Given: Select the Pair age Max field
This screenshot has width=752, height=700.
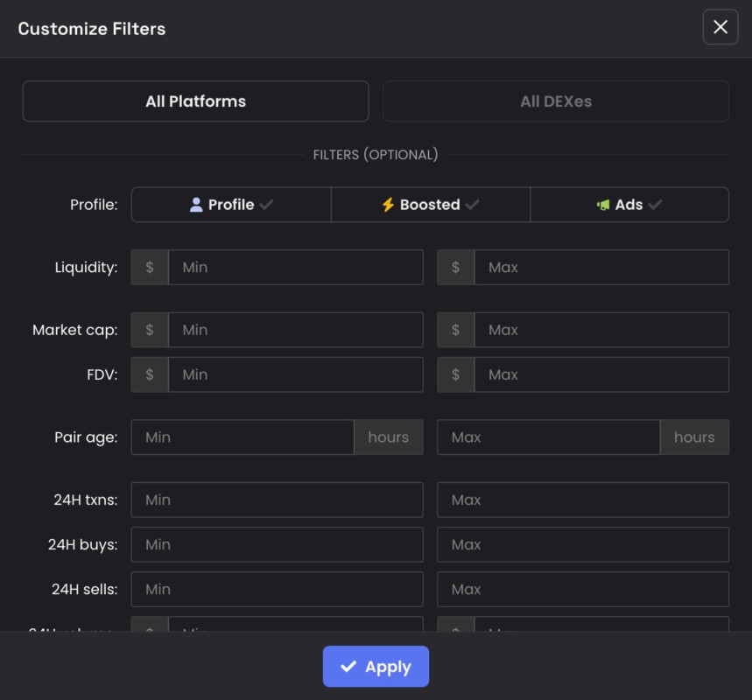Looking at the screenshot, I should coord(548,437).
